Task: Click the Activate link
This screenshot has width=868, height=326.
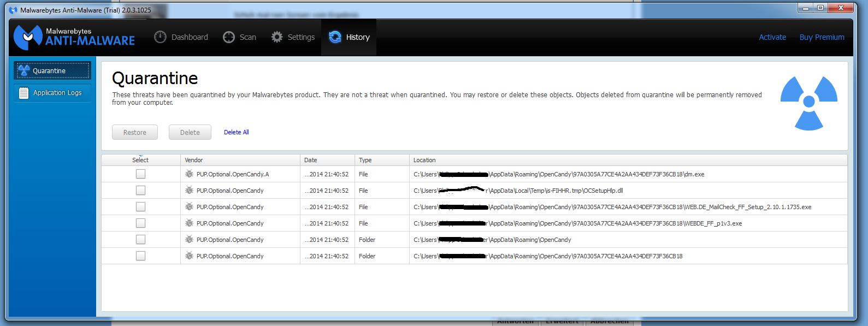Action: click(x=772, y=37)
